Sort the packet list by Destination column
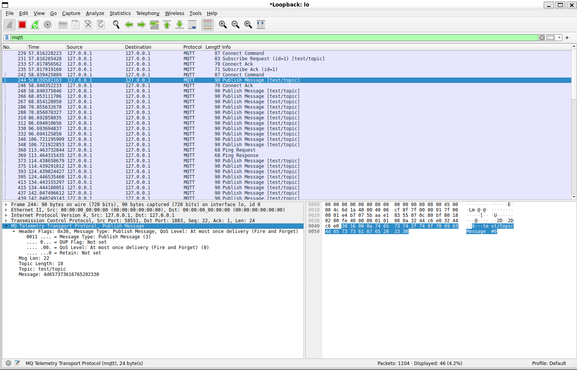The height and width of the screenshot is (370, 577). point(153,47)
